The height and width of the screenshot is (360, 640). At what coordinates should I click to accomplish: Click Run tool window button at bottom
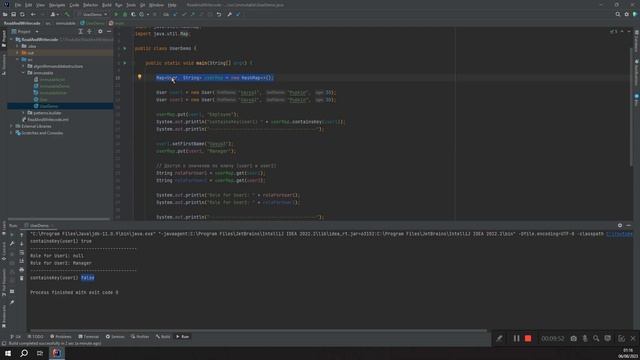point(182,337)
